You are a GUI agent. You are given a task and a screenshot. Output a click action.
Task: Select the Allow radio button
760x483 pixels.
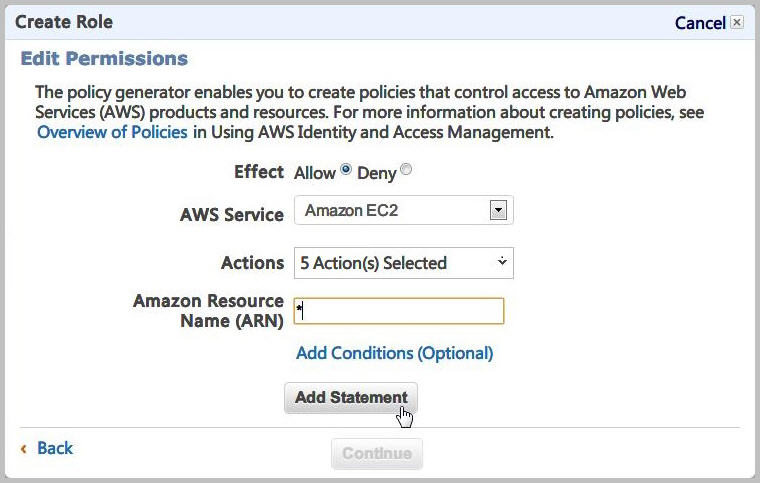pyautogui.click(x=346, y=170)
